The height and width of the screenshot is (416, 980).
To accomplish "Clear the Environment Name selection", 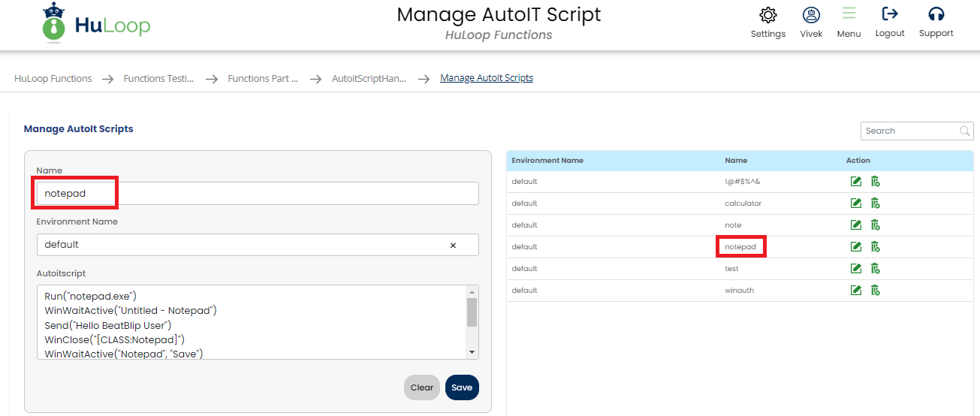I will [x=453, y=245].
